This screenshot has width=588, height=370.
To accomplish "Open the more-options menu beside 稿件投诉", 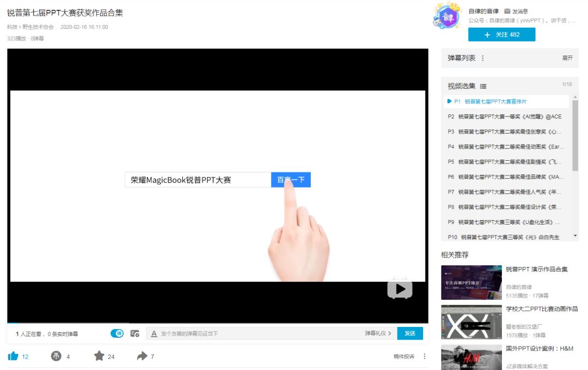I will click(424, 356).
